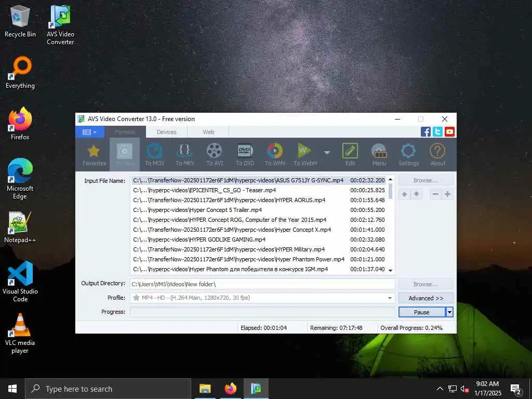Viewport: 532px width, 399px height.
Task: Click the muted volume tray icon
Action: [x=465, y=389]
